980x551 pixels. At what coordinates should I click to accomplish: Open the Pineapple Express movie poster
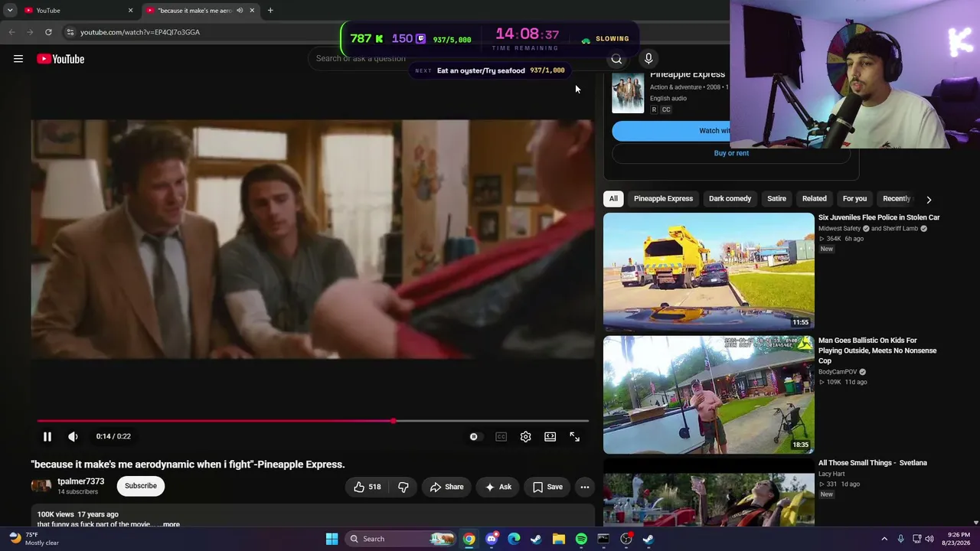pos(628,93)
